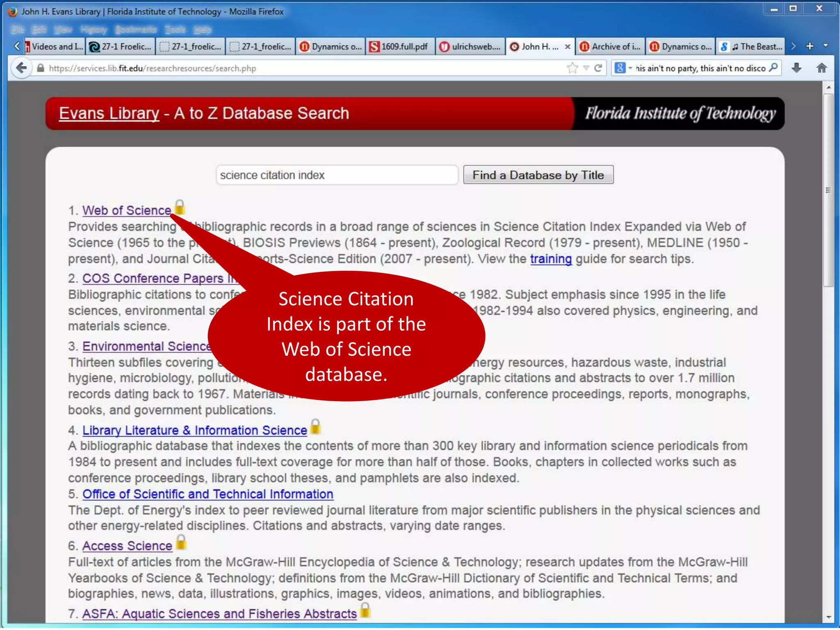Open ASFA: Aquatic Sciences and Fisheries Abstracts link

(x=219, y=614)
